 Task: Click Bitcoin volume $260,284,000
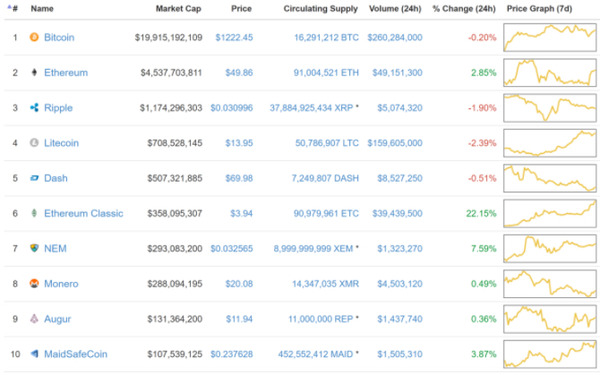(395, 37)
